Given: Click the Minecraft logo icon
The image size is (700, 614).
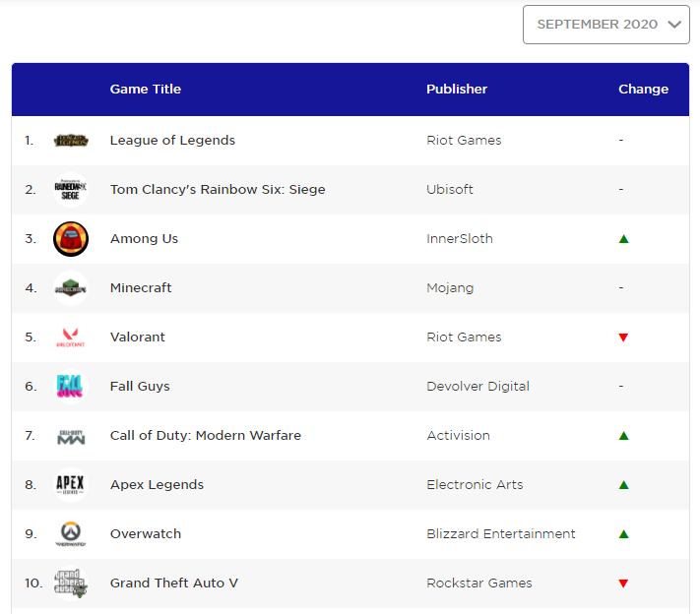Looking at the screenshot, I should point(71,288).
